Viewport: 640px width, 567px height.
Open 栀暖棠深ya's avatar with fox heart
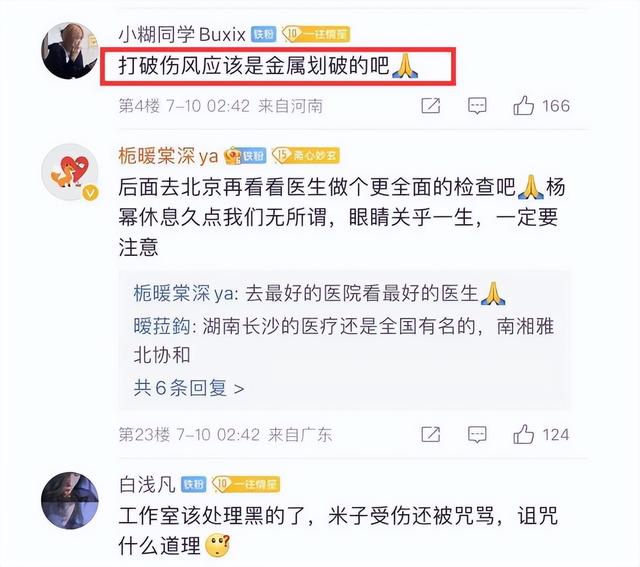(70, 172)
